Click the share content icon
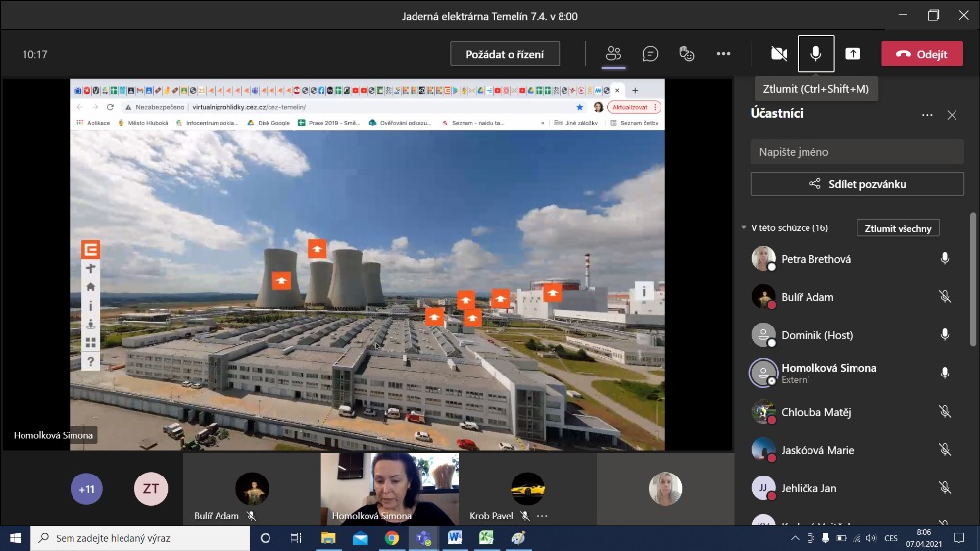 853,54
